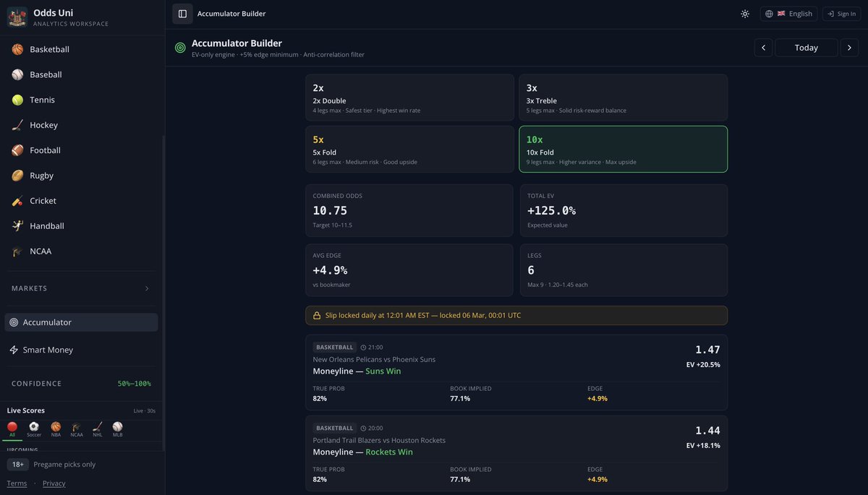Switch Live Scores to NBA tab

click(x=56, y=429)
